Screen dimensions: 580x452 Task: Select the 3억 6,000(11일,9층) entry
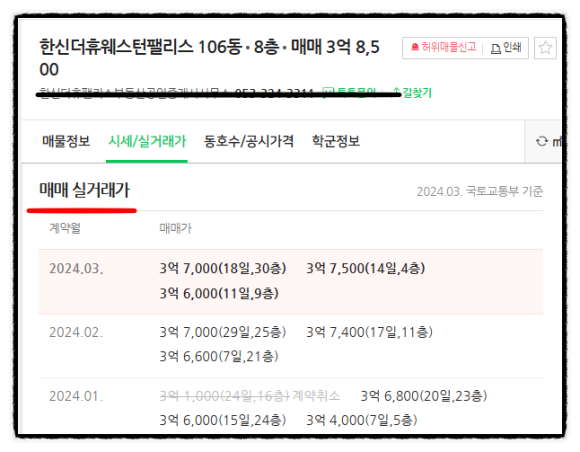[x=219, y=294]
